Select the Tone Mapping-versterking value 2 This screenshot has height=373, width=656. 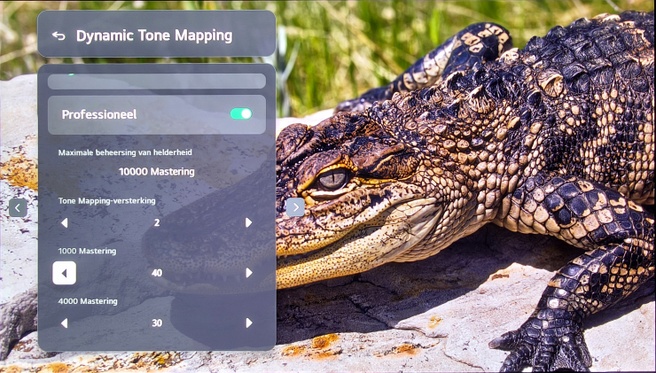point(156,222)
